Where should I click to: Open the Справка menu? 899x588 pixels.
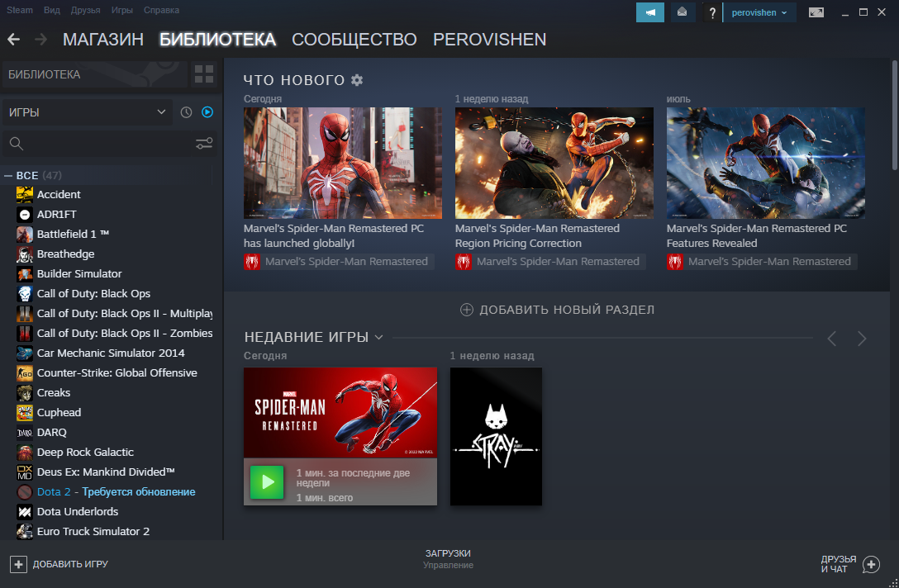pos(161,10)
